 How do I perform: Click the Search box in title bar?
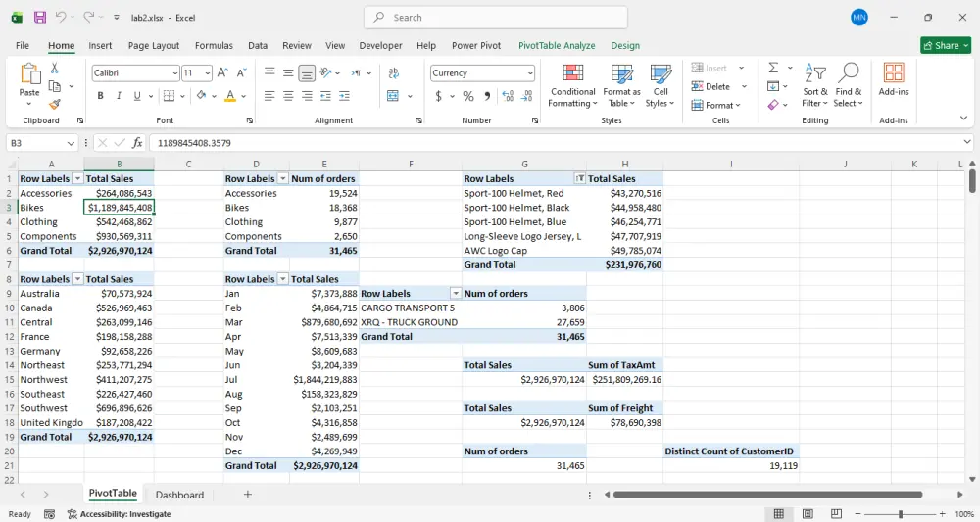[x=496, y=18]
